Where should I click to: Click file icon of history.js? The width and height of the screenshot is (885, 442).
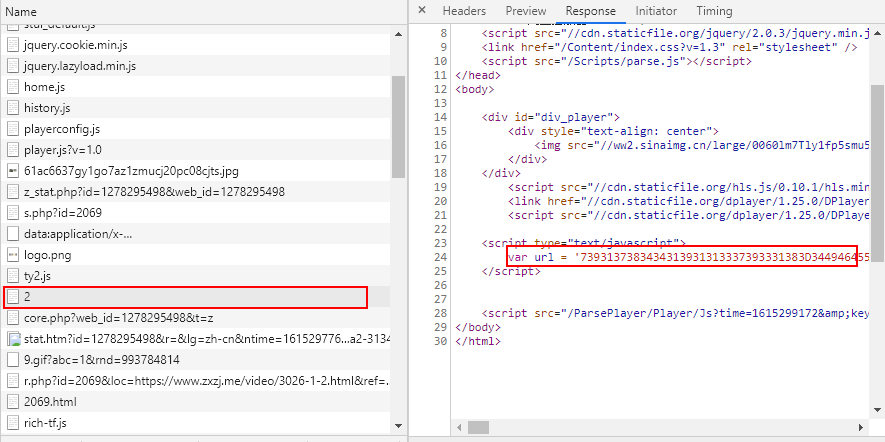click(13, 108)
